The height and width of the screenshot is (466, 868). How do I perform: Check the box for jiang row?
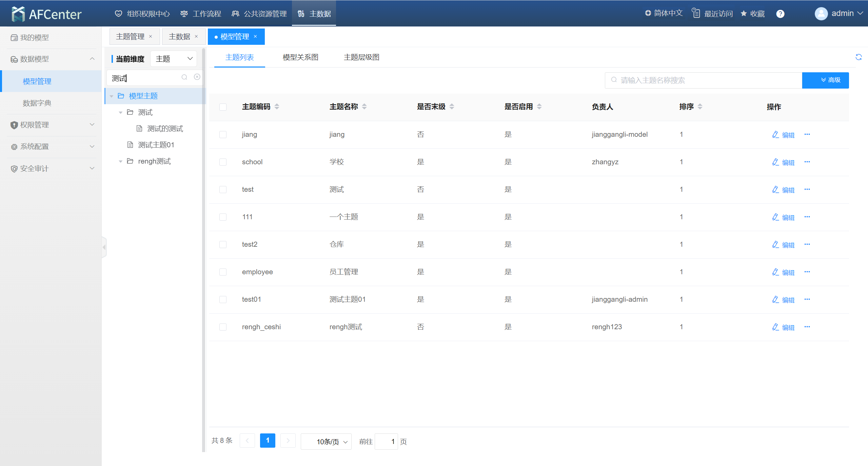tap(223, 134)
